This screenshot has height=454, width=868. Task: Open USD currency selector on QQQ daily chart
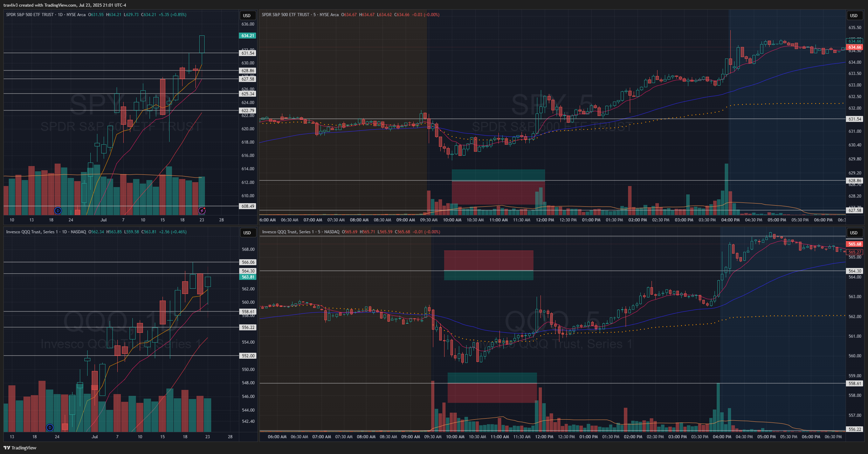[x=247, y=233]
